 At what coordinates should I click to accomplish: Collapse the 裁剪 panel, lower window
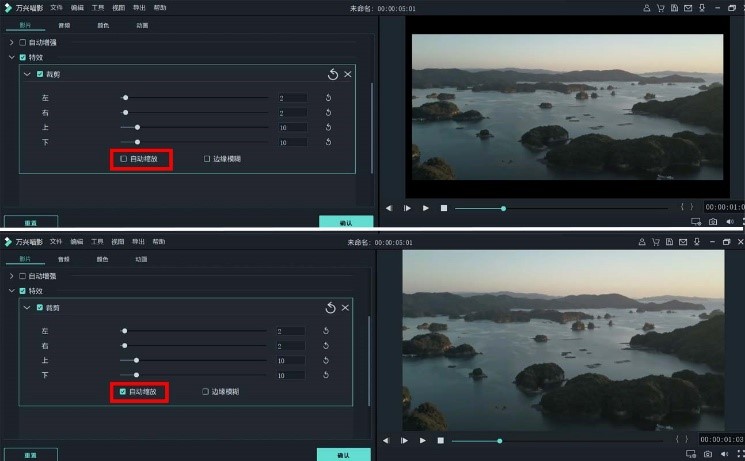click(27, 307)
